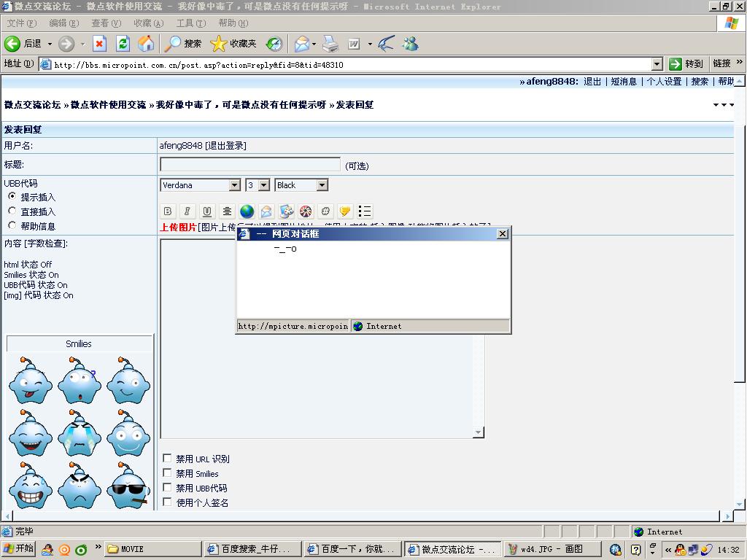Viewport: 747px width, 560px height.
Task: Click the 开始 Start button
Action: click(18, 548)
